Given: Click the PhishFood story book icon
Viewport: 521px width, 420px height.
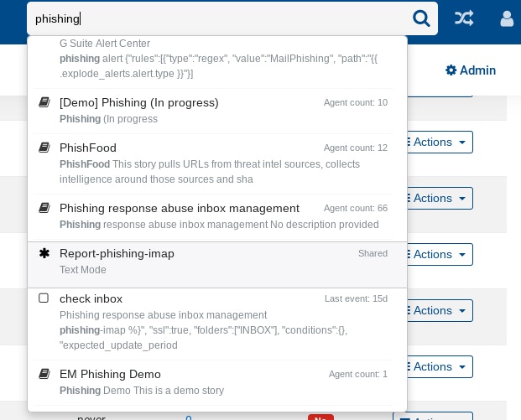Looking at the screenshot, I should coord(44,148).
